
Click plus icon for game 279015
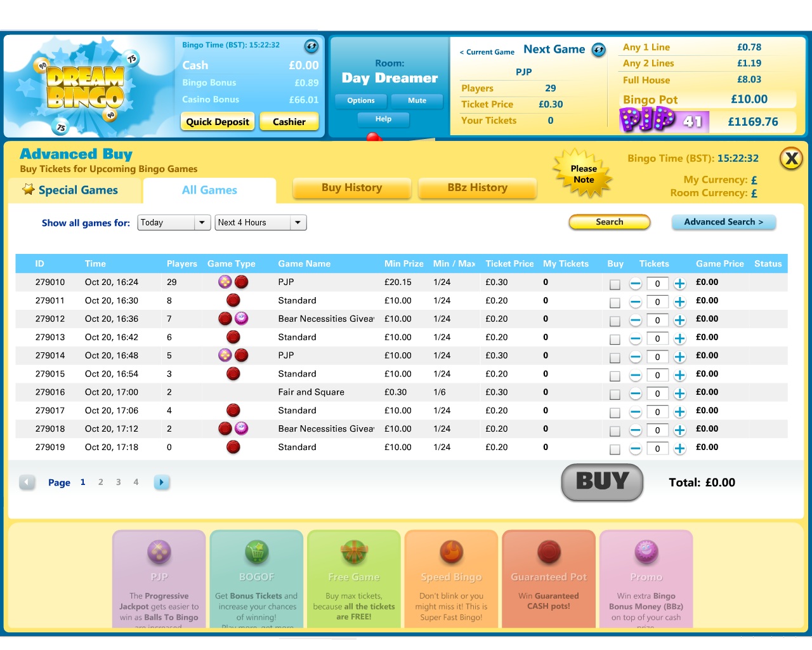(x=679, y=375)
